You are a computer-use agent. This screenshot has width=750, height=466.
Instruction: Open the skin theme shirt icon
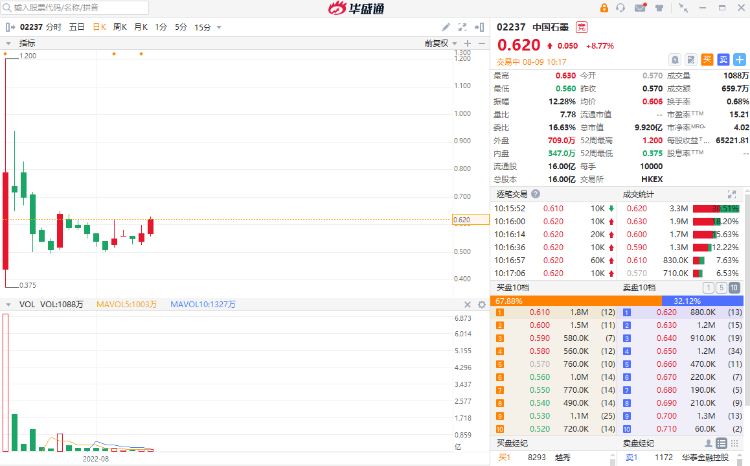click(x=659, y=8)
